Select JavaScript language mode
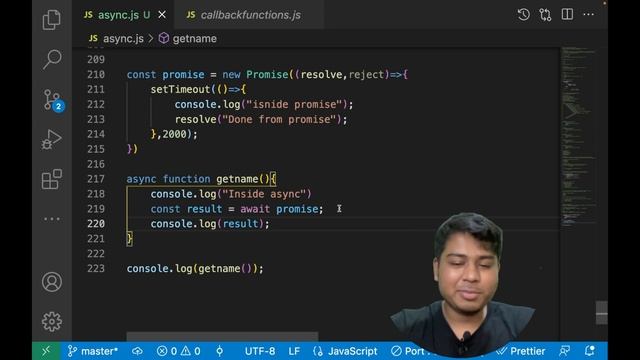This screenshot has width=640, height=360. (x=345, y=351)
